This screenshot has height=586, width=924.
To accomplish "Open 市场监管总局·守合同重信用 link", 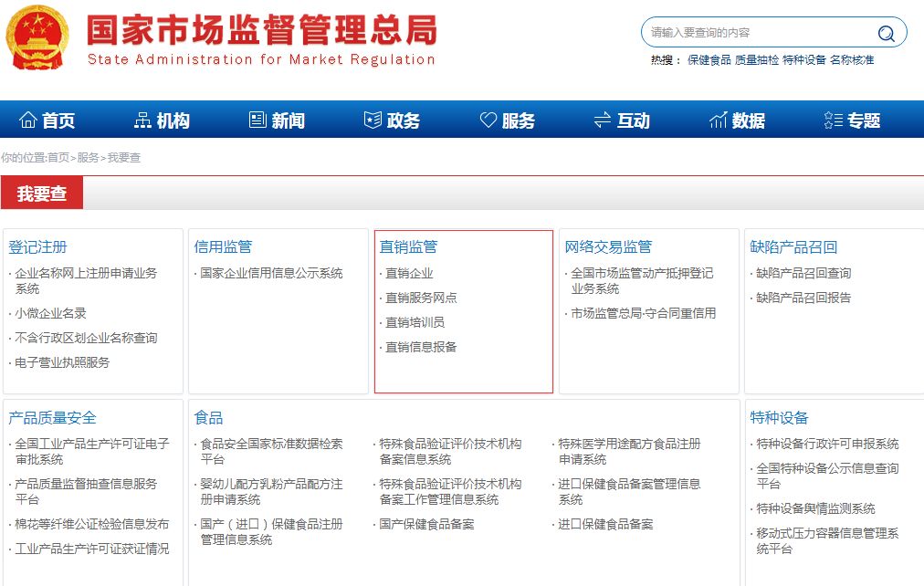I will 643,313.
